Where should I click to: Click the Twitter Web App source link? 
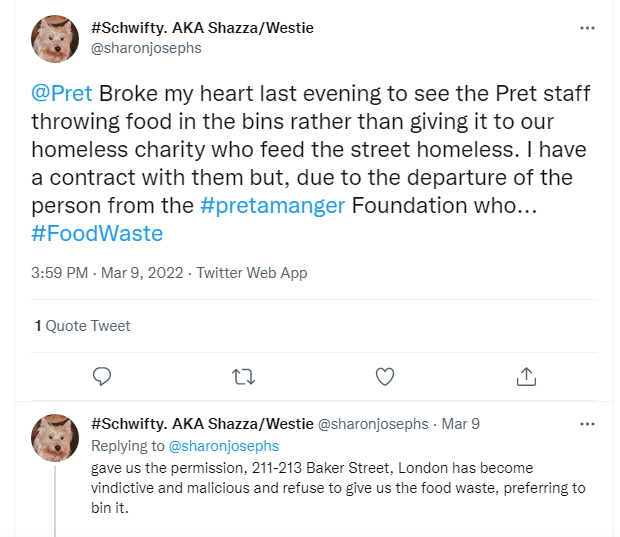tap(252, 272)
